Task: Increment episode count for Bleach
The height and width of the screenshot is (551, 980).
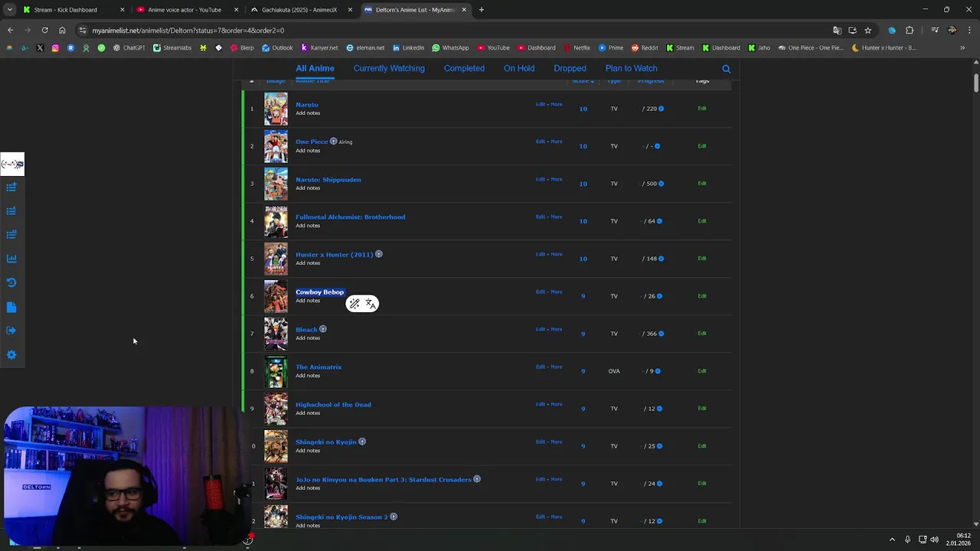Action: coord(661,334)
